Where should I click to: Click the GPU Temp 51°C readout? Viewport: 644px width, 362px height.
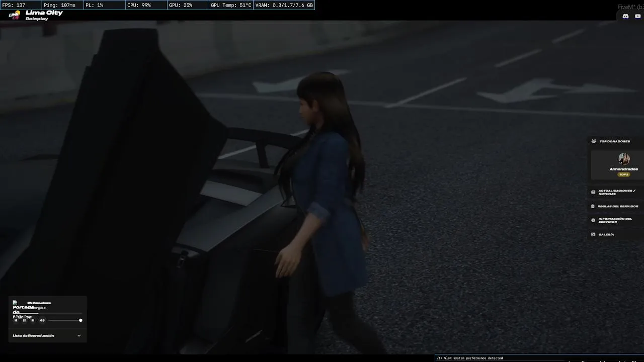point(231,5)
